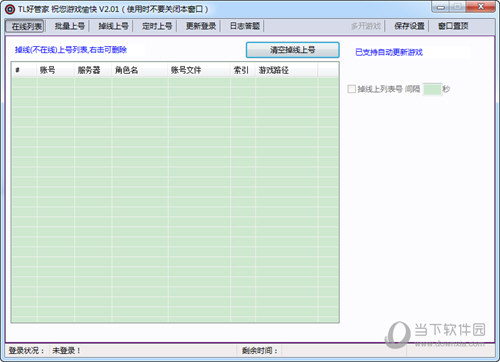Click the 剩余时间 status label
The image size is (500, 362).
click(259, 351)
